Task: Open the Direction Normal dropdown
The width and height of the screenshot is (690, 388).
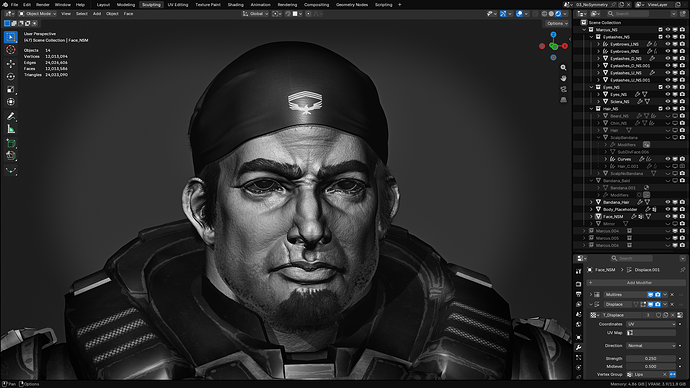Action: click(651, 346)
